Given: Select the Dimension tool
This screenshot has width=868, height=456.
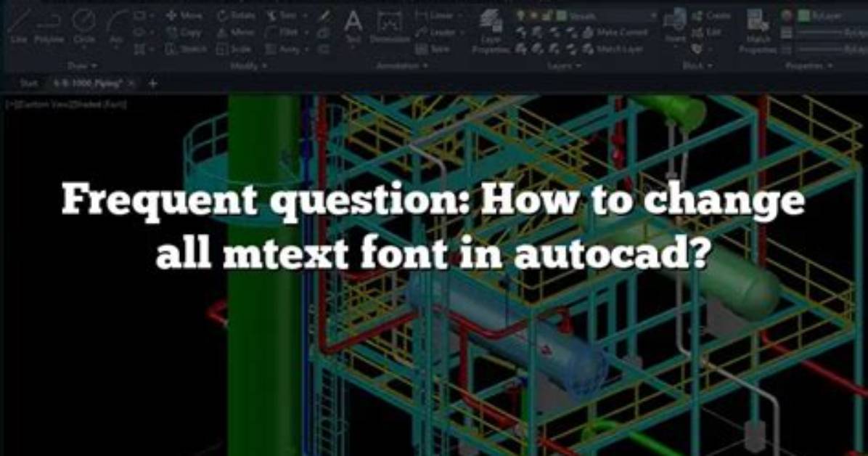Looking at the screenshot, I should point(390,27).
